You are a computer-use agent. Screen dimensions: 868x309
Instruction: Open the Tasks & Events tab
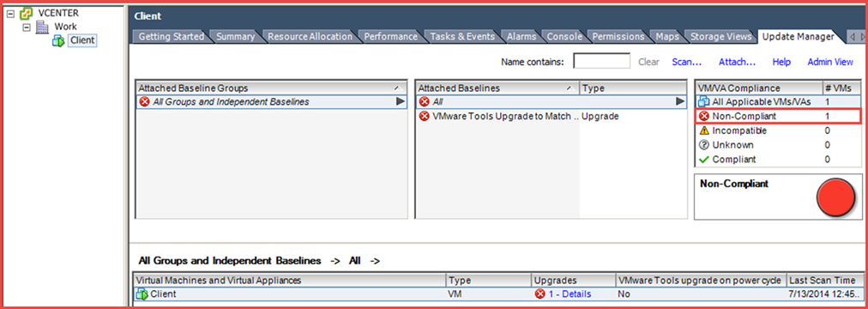(462, 37)
